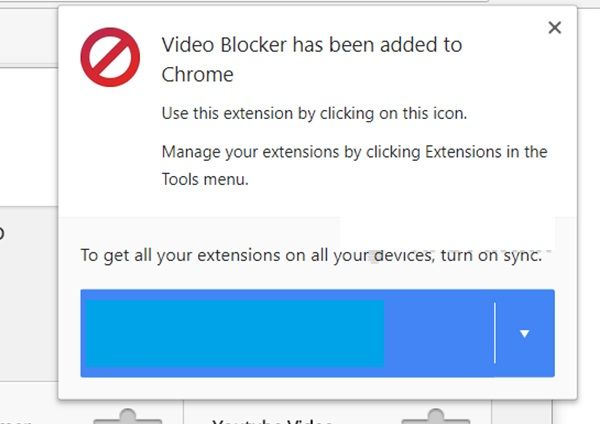Click the blue turn on sync button
Viewport: 600px width, 424px height.
[x=288, y=333]
